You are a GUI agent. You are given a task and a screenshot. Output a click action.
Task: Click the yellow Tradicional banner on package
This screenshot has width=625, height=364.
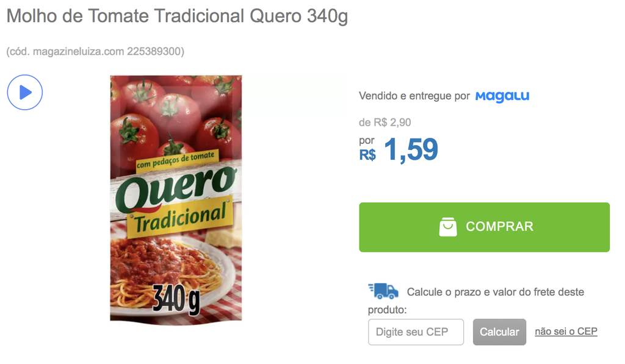180,217
